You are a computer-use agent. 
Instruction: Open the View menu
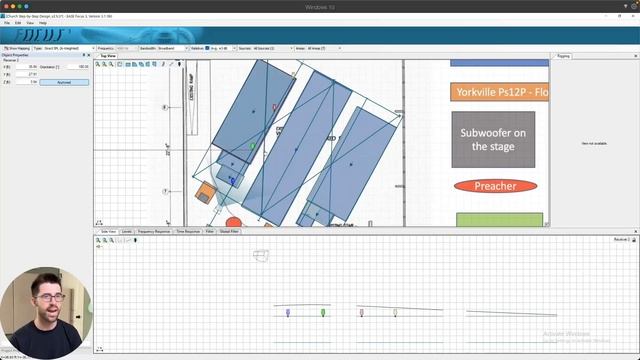30,23
